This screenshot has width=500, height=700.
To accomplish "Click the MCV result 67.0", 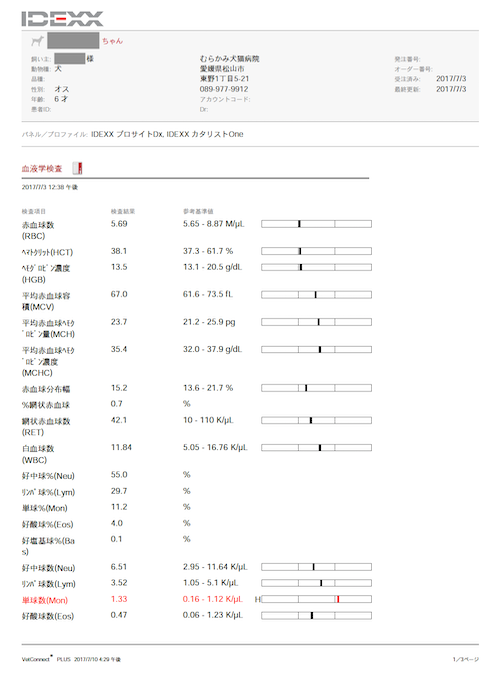I will (x=119, y=294).
